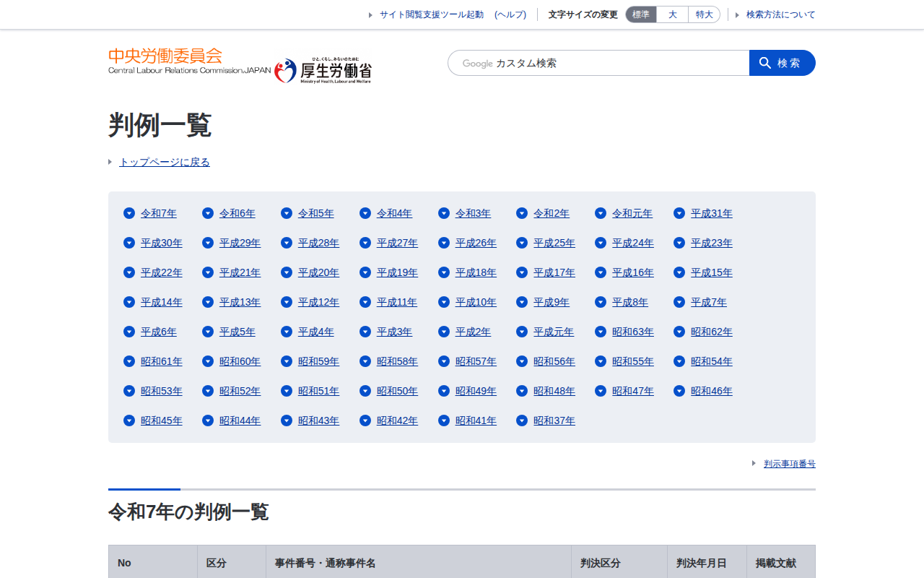
Task: Open the 判示事項番号 link
Action: click(x=789, y=464)
